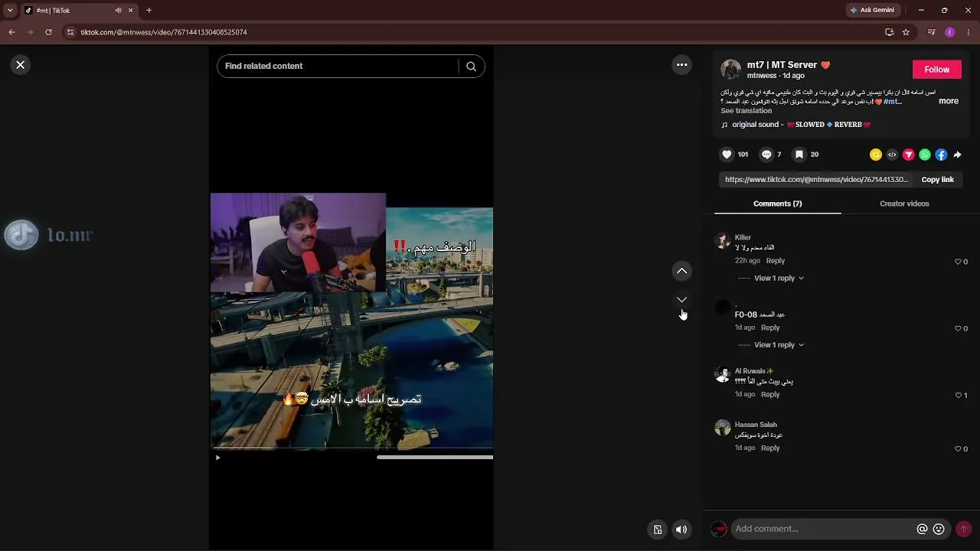Share the video on Facebook
980x551 pixels.
[x=941, y=155]
